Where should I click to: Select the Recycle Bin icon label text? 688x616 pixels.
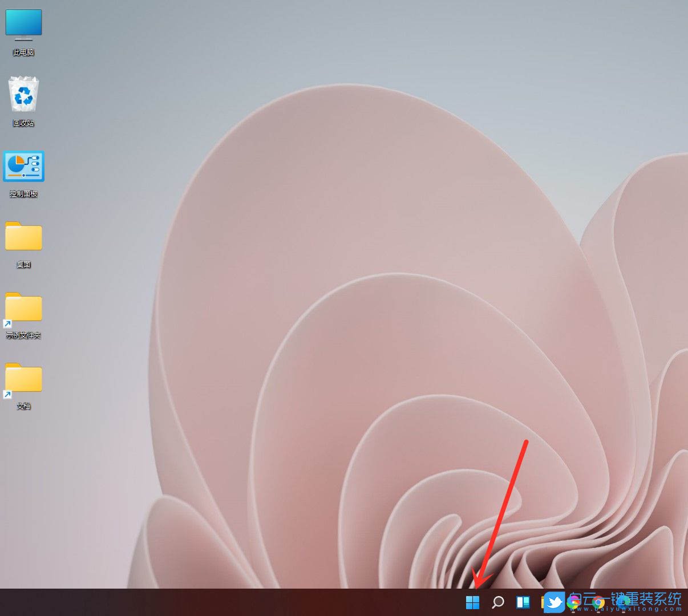click(23, 122)
